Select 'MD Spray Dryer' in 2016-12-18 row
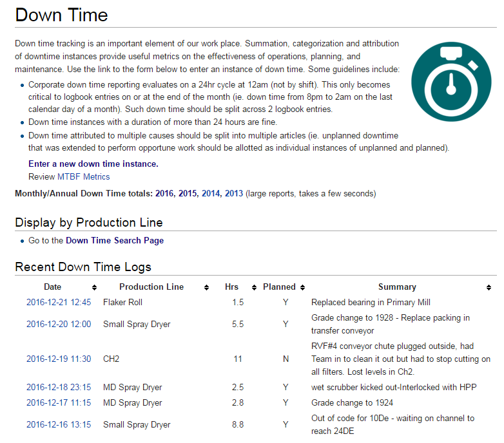The image size is (504, 443). [x=132, y=388]
